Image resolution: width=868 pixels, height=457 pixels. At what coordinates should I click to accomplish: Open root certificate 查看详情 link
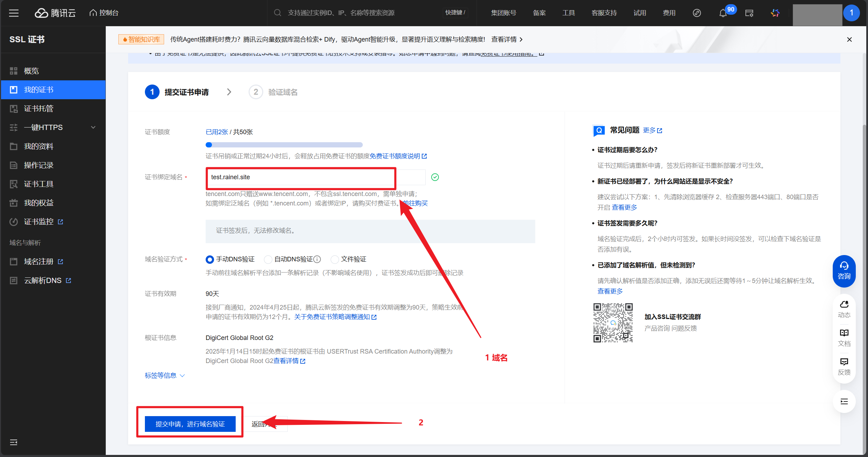289,361
